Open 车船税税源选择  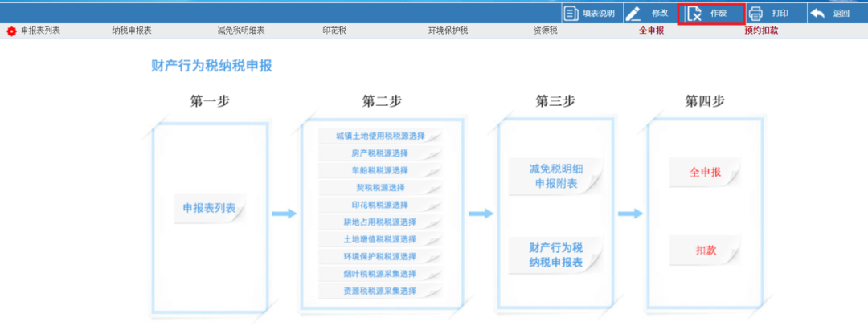[379, 170]
